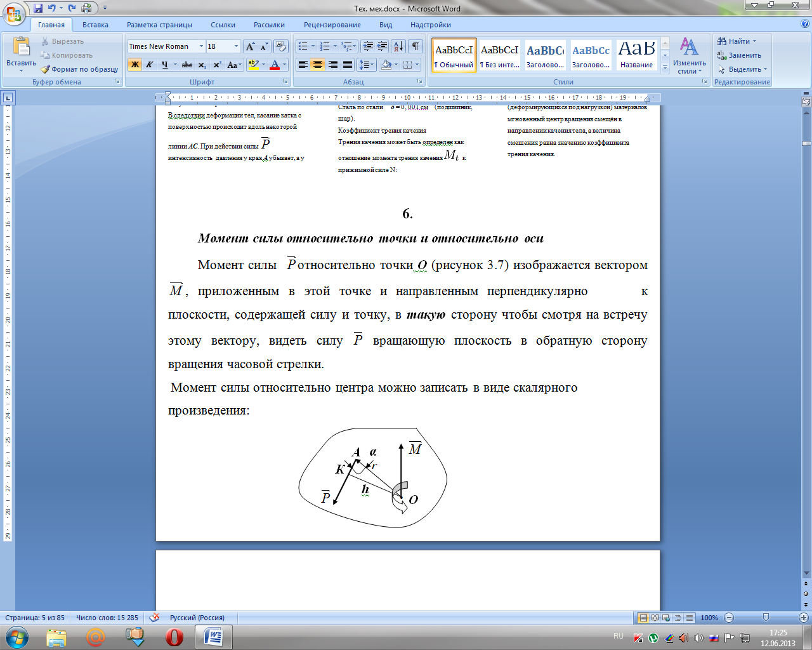This screenshot has height=650, width=812.
Task: Toggle italic К formatting
Action: [x=150, y=65]
